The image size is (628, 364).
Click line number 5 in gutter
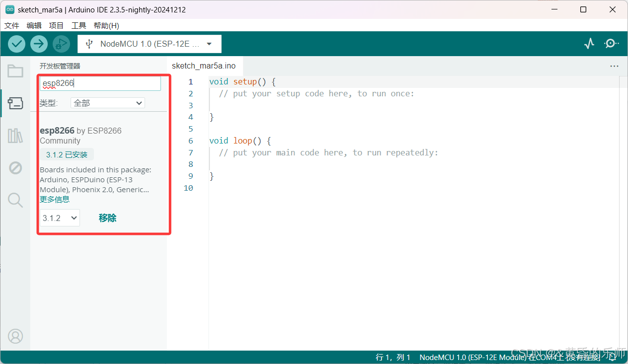coord(191,129)
